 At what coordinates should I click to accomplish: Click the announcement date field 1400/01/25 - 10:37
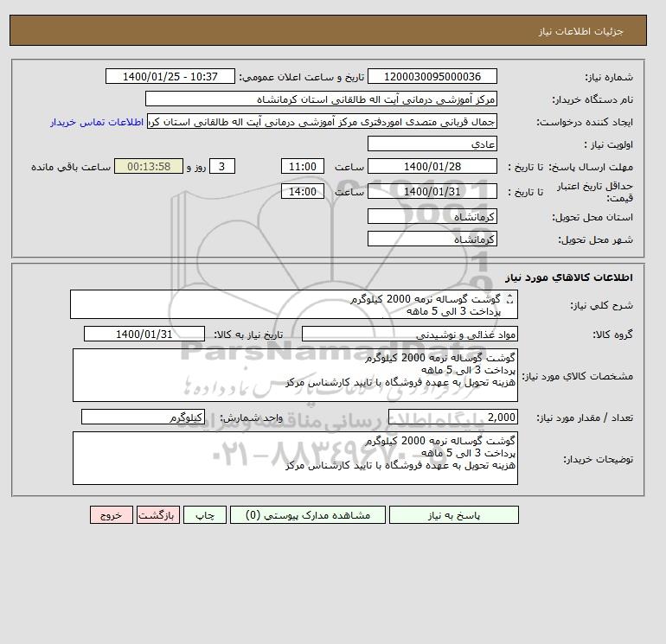170,76
